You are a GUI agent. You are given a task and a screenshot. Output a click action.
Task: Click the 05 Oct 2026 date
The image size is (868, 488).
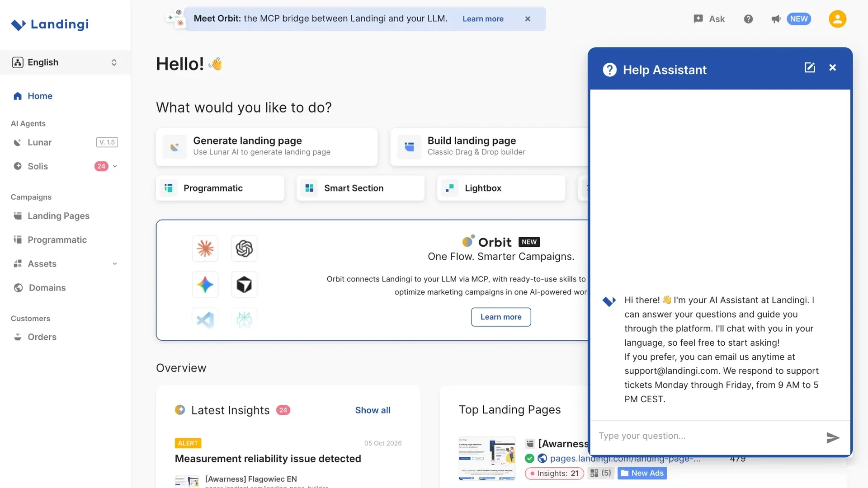tap(383, 443)
